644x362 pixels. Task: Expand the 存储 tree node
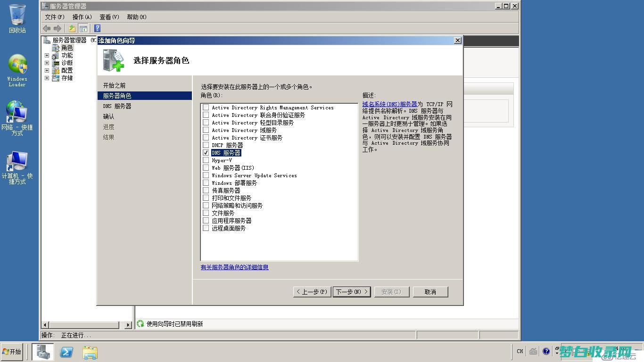point(47,78)
